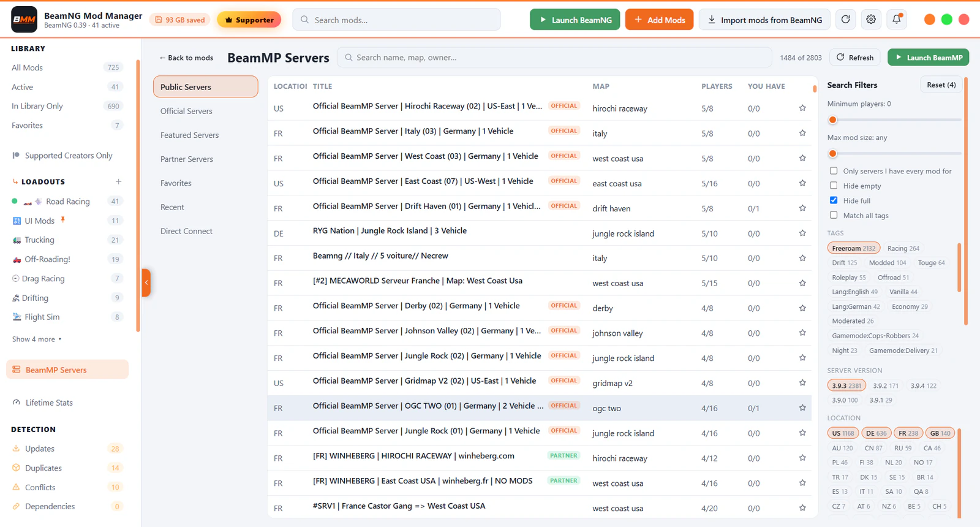Add a new loadout with plus icon
This screenshot has height=527, width=980.
click(x=118, y=181)
